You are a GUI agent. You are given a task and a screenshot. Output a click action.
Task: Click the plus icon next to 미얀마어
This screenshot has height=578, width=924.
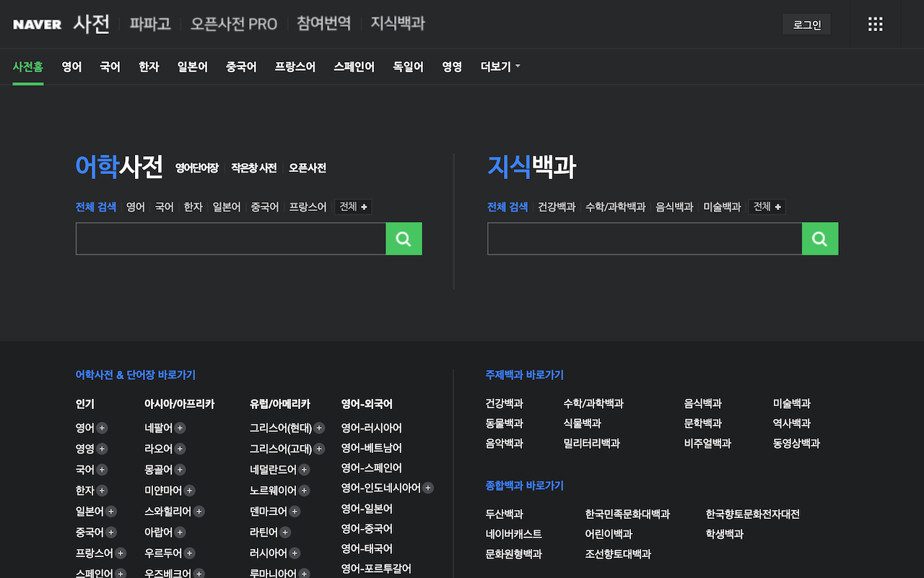[190, 491]
